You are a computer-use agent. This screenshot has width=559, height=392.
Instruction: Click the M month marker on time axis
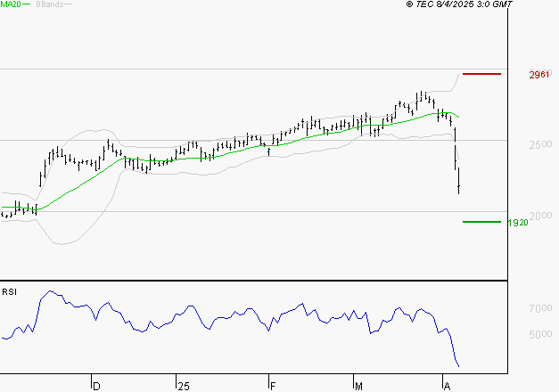[x=358, y=387]
